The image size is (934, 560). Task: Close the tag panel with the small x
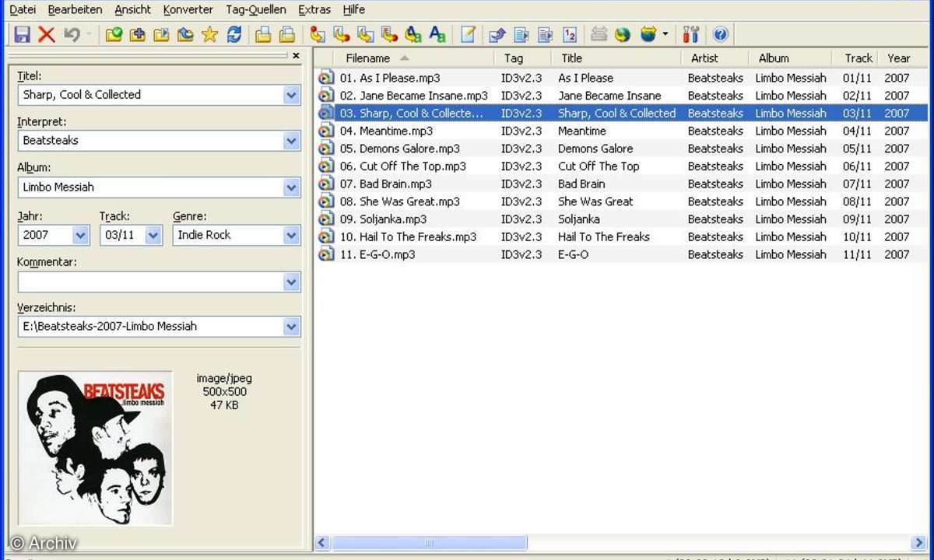(296, 55)
